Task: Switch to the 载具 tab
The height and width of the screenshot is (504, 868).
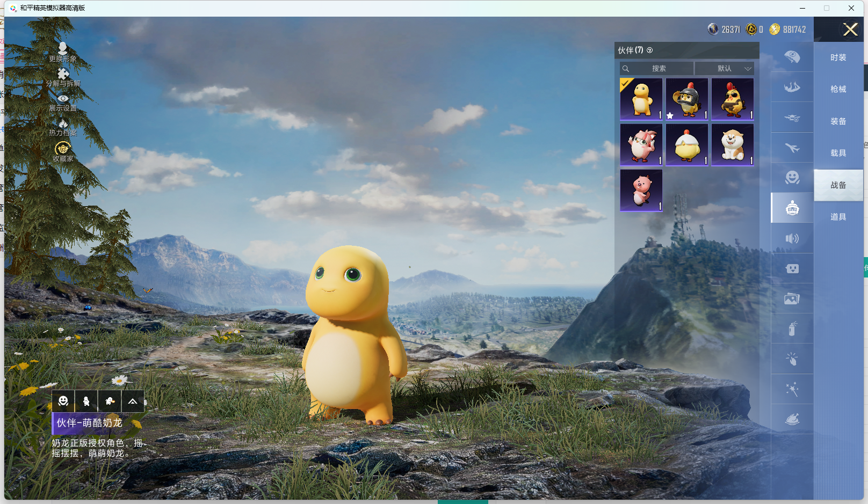Action: pyautogui.click(x=838, y=153)
